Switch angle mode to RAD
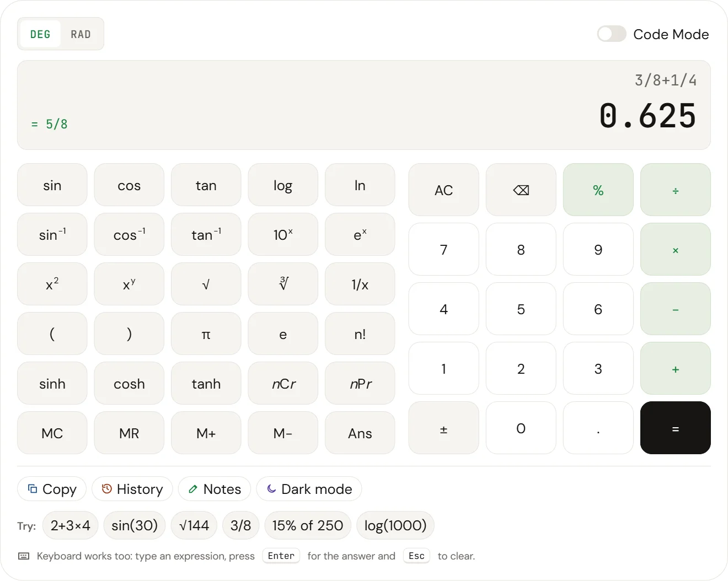The image size is (728, 581). (81, 34)
